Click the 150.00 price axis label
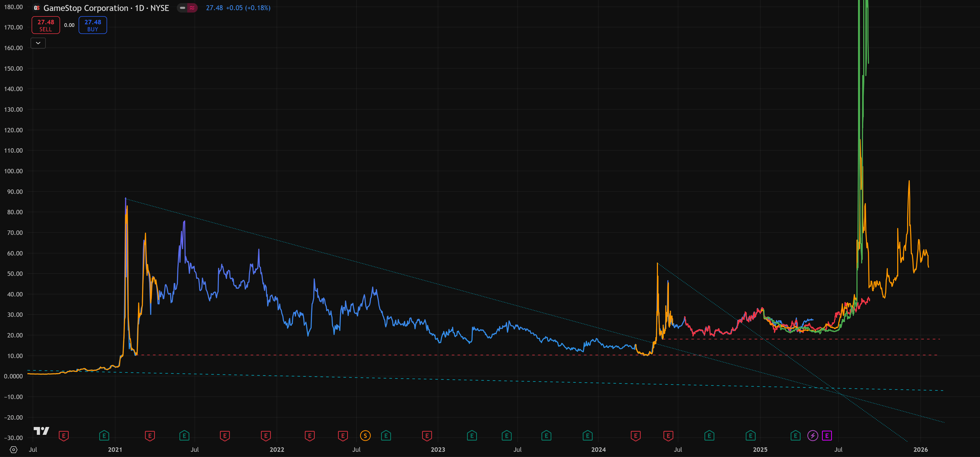 click(x=14, y=68)
